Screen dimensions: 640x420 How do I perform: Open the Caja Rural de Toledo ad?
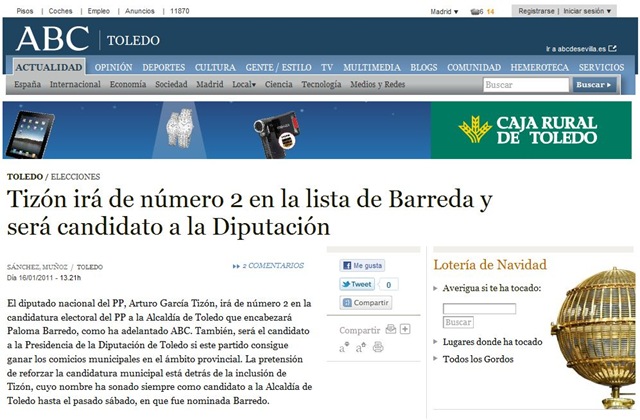(531, 130)
